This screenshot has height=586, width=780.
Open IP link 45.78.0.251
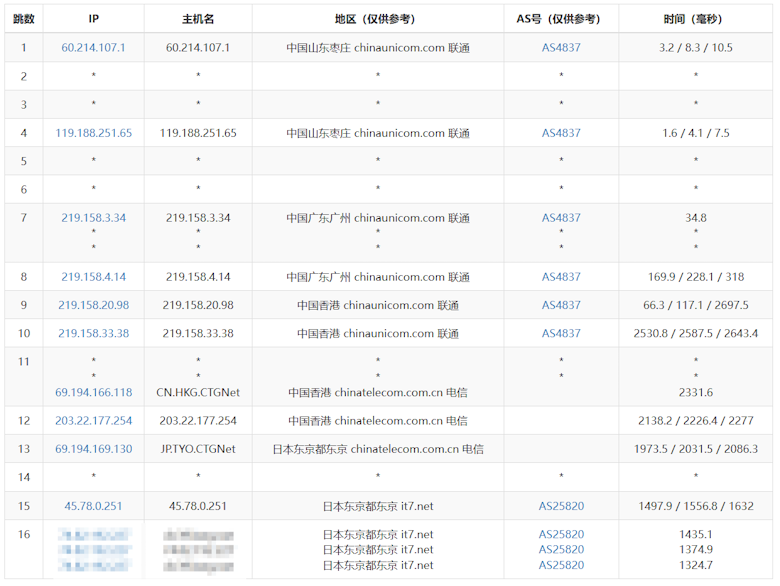pos(94,506)
